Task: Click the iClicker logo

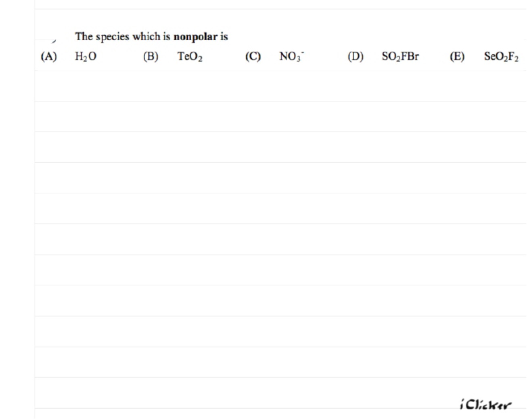Action: click(x=485, y=404)
